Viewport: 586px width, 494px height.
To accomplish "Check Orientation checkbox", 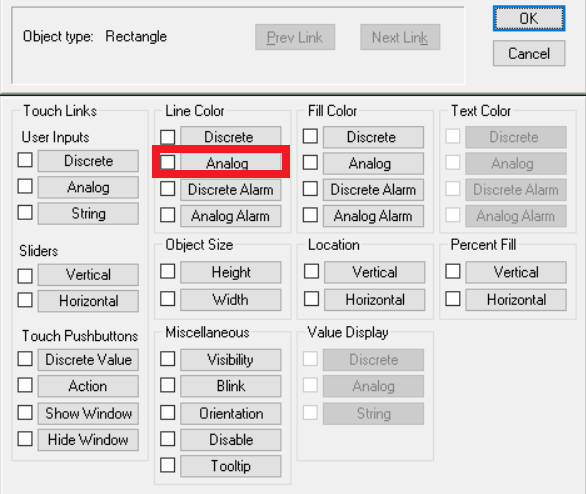I will tap(167, 413).
